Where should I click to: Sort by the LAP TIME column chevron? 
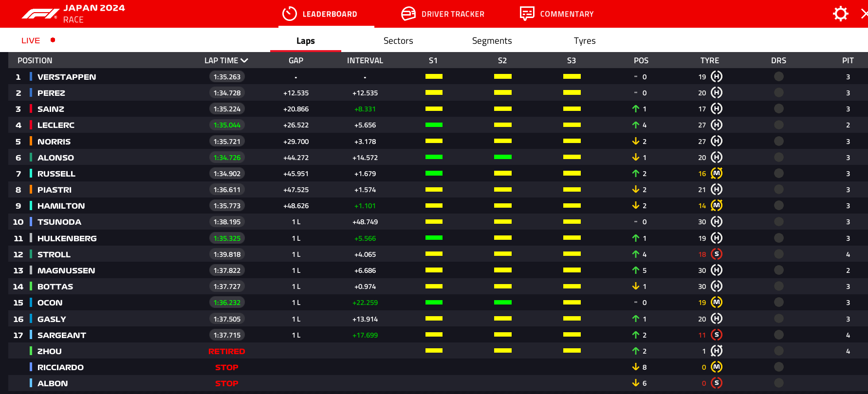[244, 60]
